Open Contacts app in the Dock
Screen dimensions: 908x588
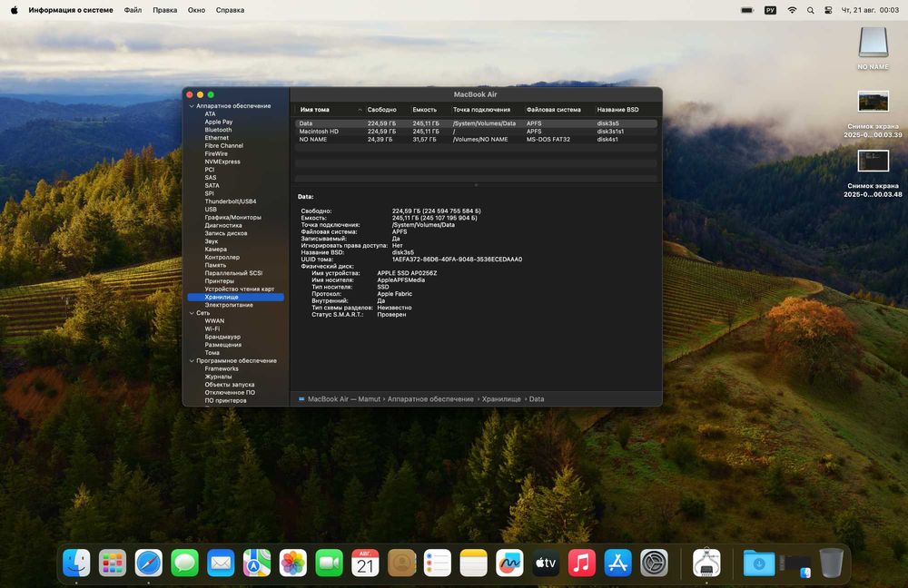point(401,563)
